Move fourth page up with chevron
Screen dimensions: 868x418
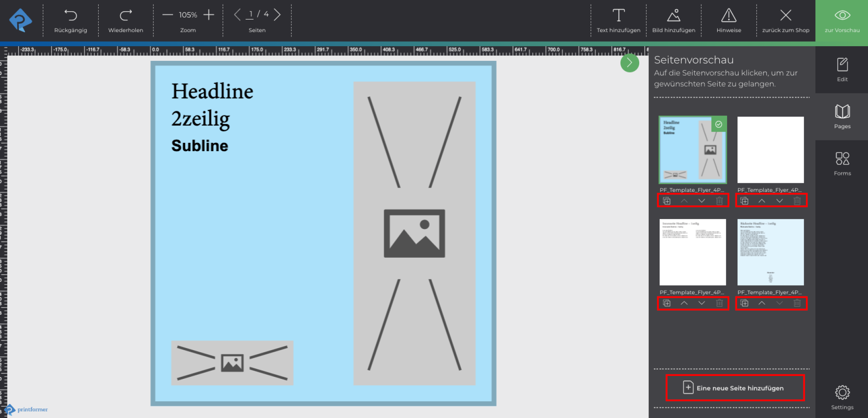(762, 304)
